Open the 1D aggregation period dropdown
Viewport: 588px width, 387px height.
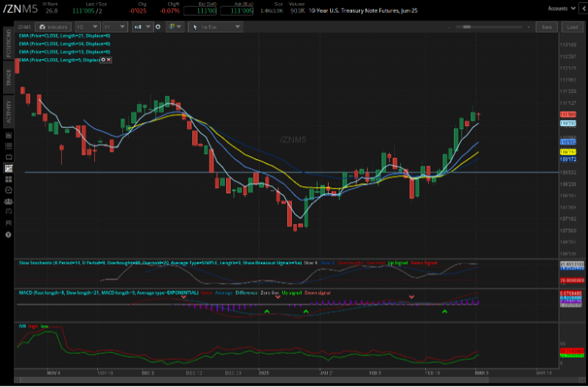[x=87, y=27]
